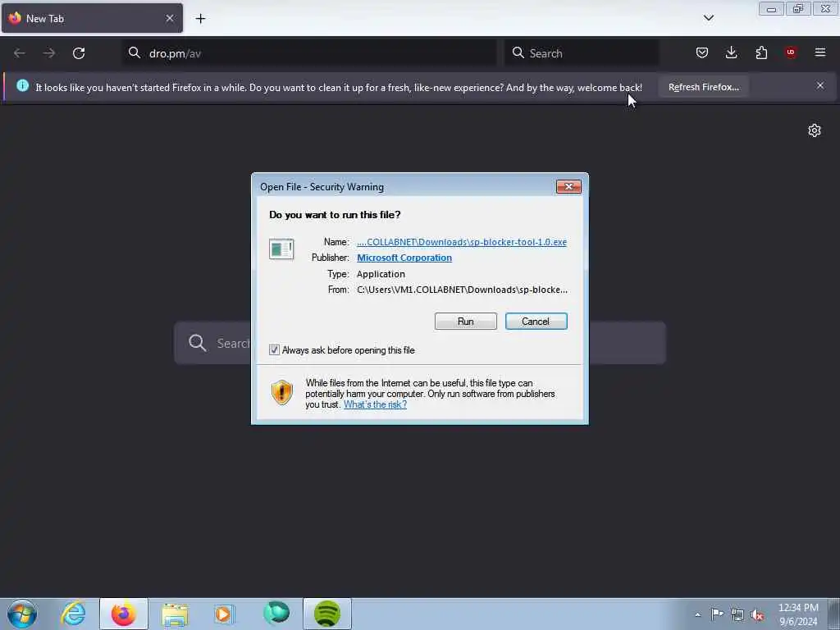
Task: Expand the list all tabs chevron
Action: [x=709, y=18]
